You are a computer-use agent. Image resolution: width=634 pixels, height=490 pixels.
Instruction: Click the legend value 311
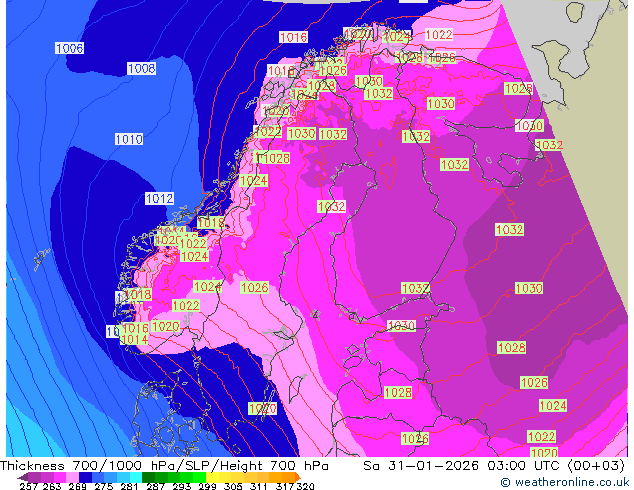258,486
